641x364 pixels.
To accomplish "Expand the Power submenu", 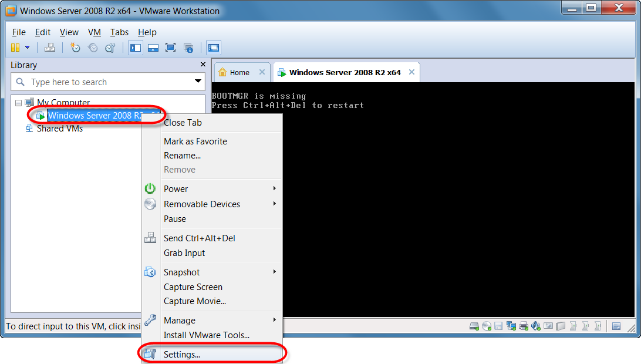I will pyautogui.click(x=212, y=188).
